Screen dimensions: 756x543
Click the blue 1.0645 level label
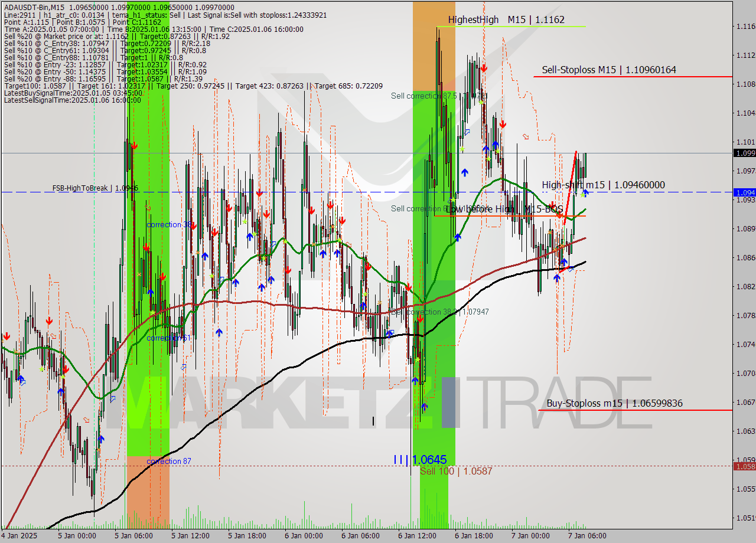[x=420, y=459]
